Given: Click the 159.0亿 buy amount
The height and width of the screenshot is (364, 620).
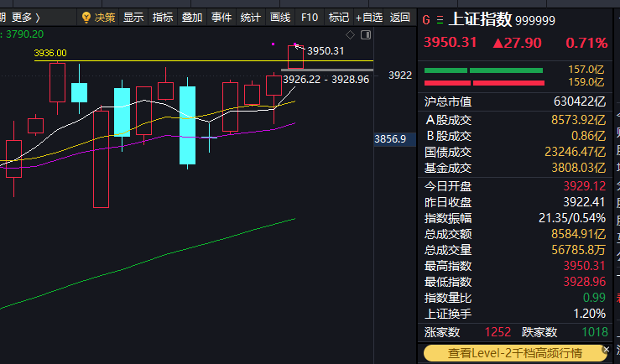Looking at the screenshot, I should (x=586, y=82).
